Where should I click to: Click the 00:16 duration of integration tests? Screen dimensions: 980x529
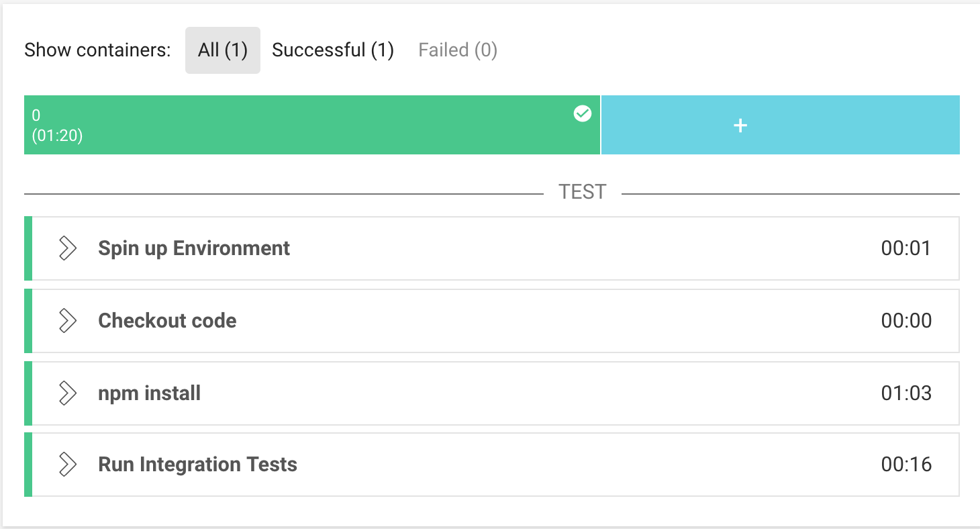tap(906, 464)
